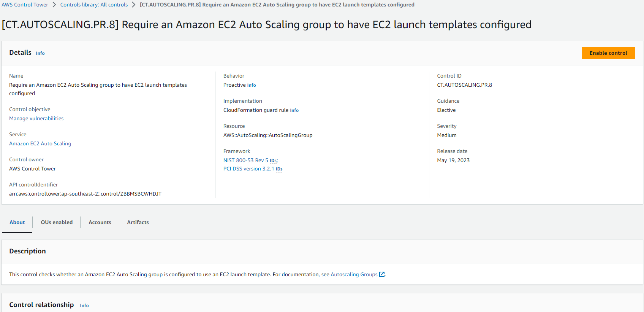Open PCI DSS version 3.2.1 framework link
This screenshot has width=644, height=312.
coord(248,169)
